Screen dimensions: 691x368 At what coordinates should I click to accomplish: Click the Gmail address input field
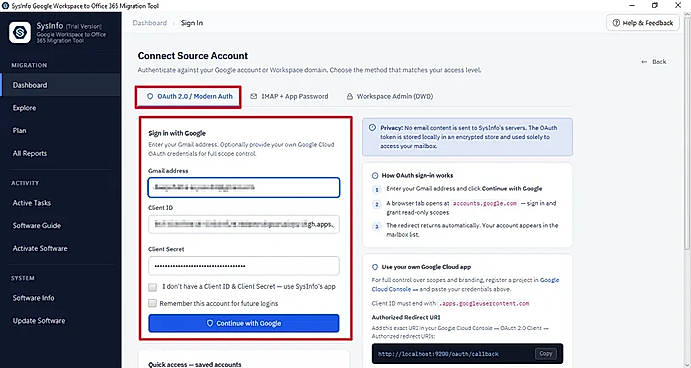point(244,187)
